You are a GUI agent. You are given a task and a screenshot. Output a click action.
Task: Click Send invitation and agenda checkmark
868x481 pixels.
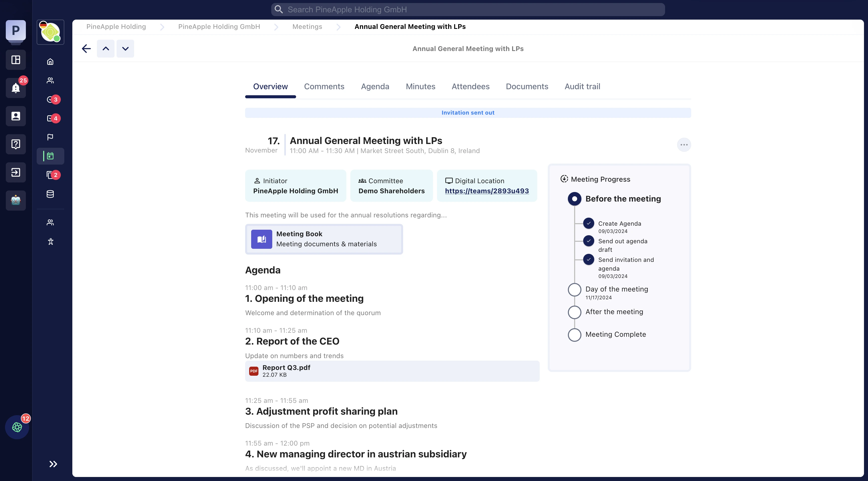point(589,260)
